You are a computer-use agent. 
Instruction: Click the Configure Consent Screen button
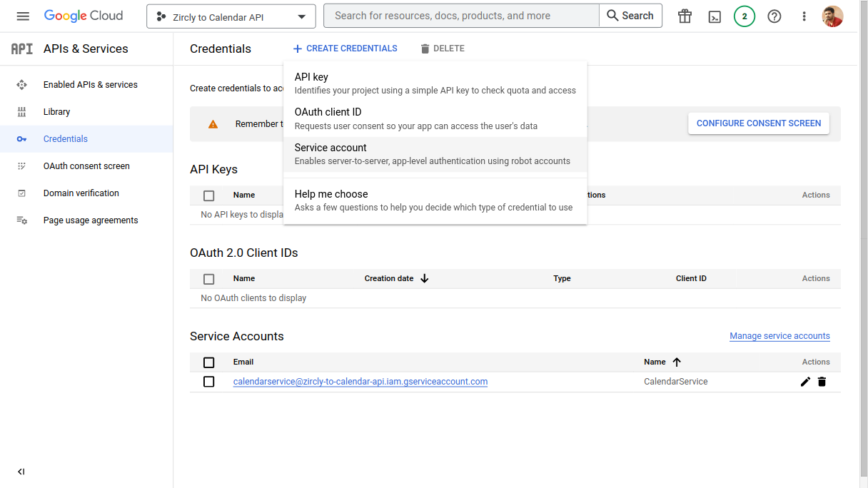(758, 123)
